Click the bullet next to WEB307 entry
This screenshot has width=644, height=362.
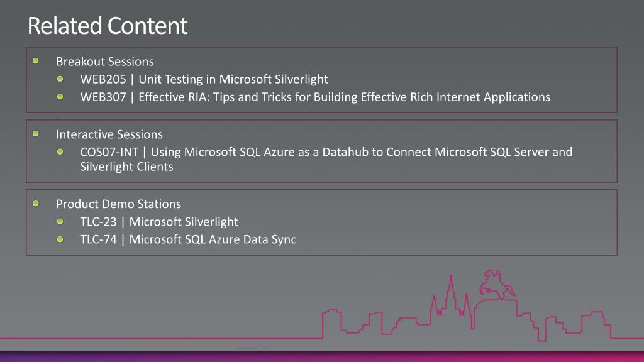[60, 96]
